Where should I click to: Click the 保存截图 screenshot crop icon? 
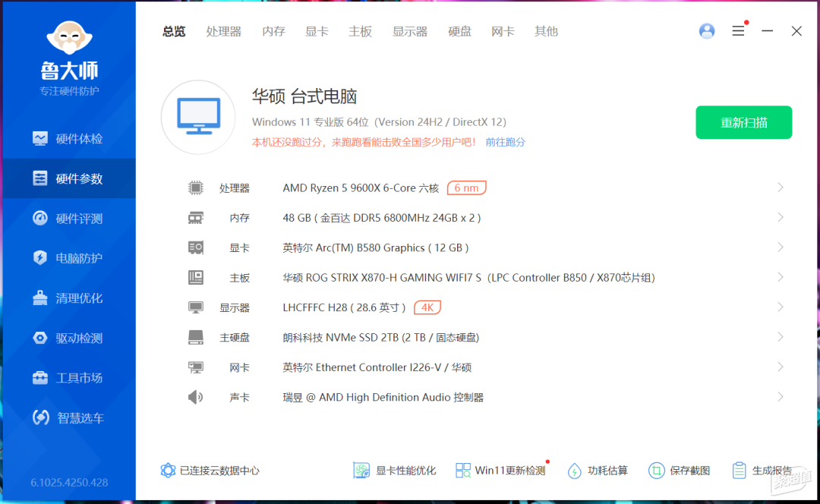[x=656, y=471]
